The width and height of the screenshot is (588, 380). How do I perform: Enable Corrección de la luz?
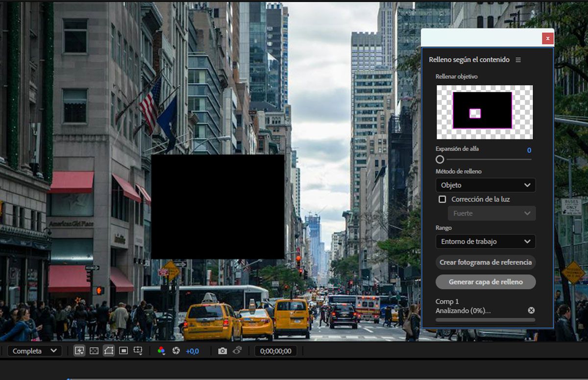(442, 199)
